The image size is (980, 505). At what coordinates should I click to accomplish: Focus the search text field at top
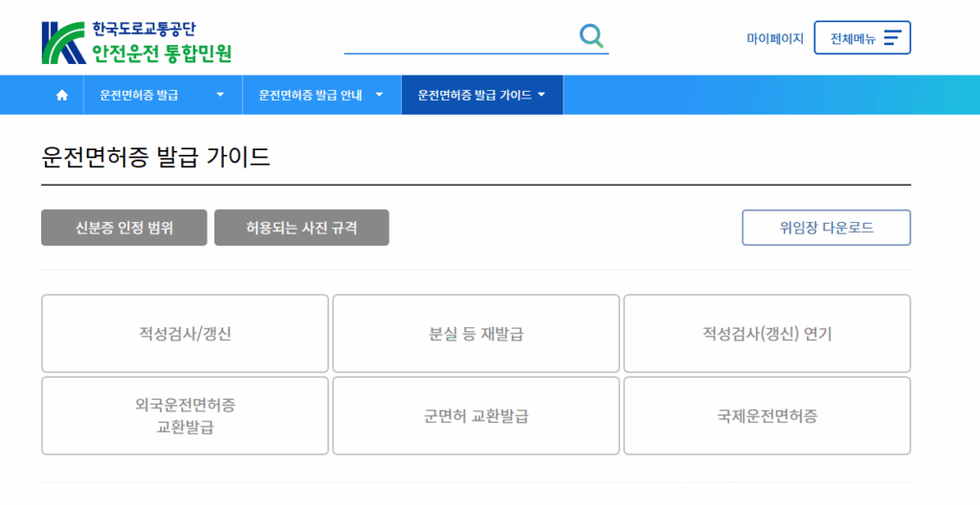[x=459, y=37]
